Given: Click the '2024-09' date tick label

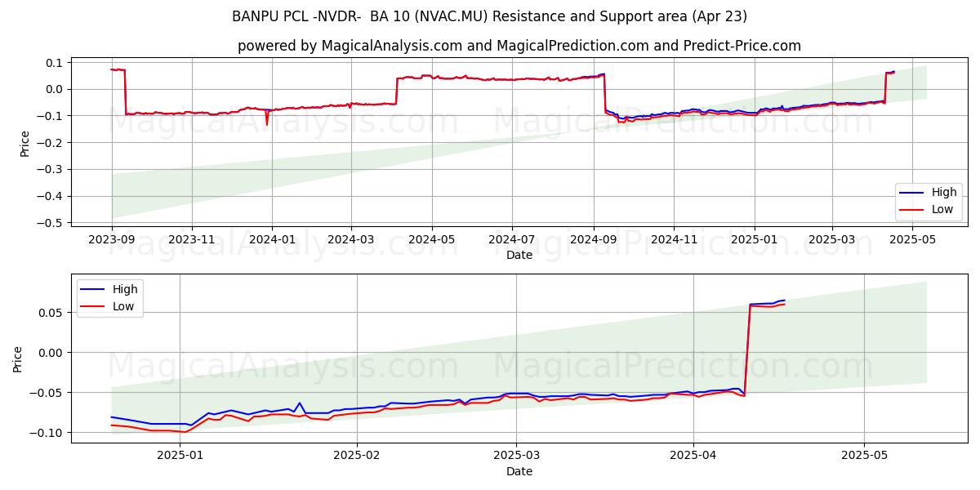Looking at the screenshot, I should tap(594, 241).
